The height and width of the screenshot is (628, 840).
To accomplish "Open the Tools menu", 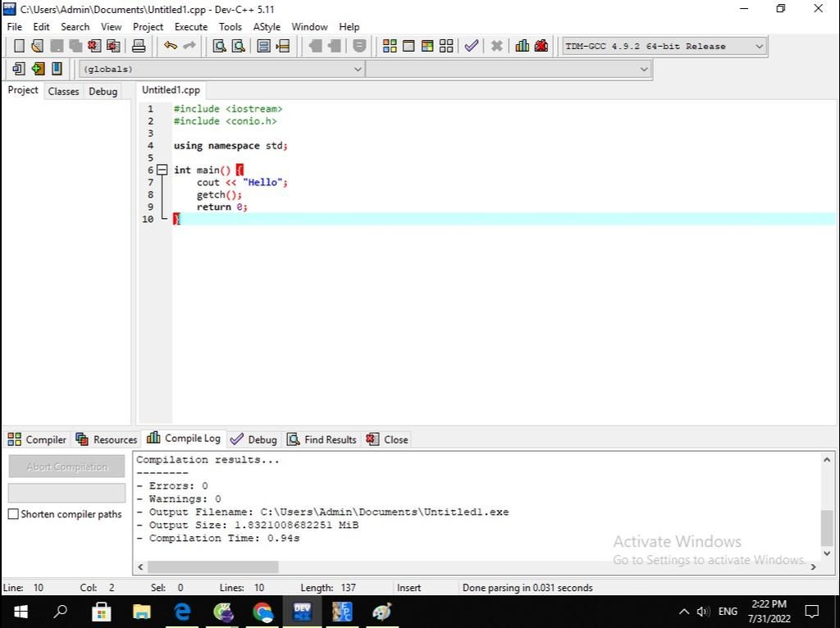I will click(x=231, y=27).
